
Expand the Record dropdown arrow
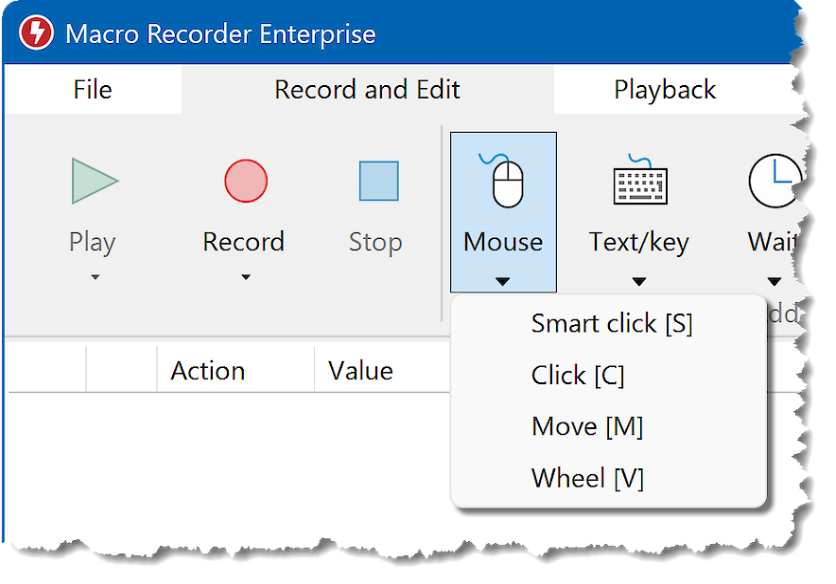point(246,277)
